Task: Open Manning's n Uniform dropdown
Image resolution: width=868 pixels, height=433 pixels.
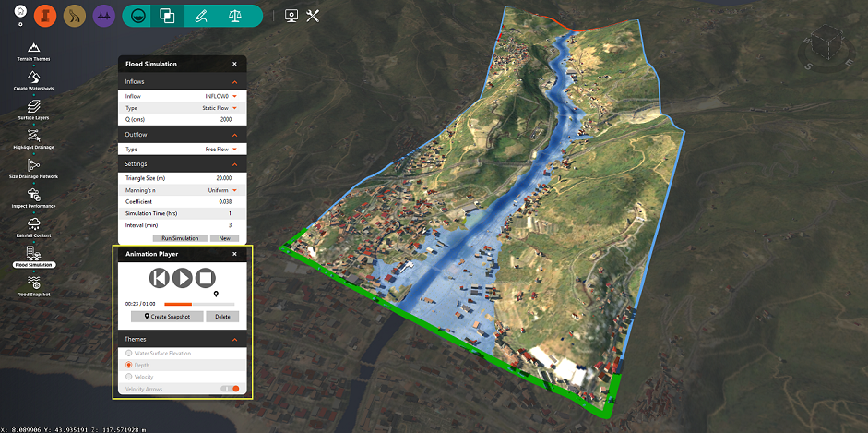Action: (x=222, y=190)
